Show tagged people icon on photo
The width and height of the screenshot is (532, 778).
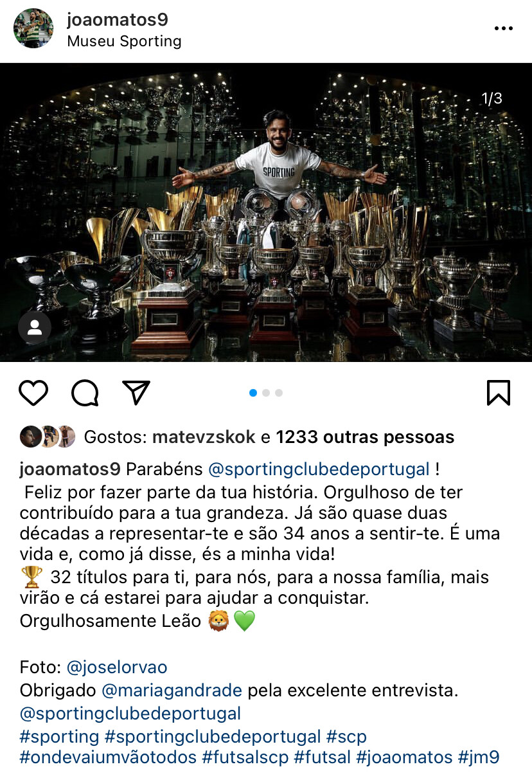point(35,329)
